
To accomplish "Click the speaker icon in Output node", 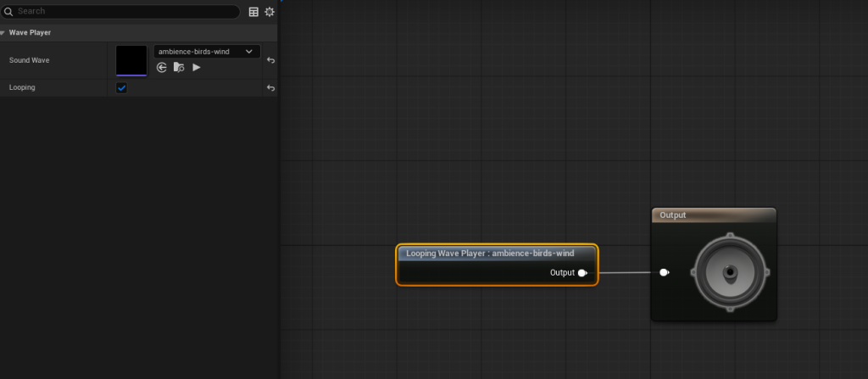I will (x=729, y=273).
